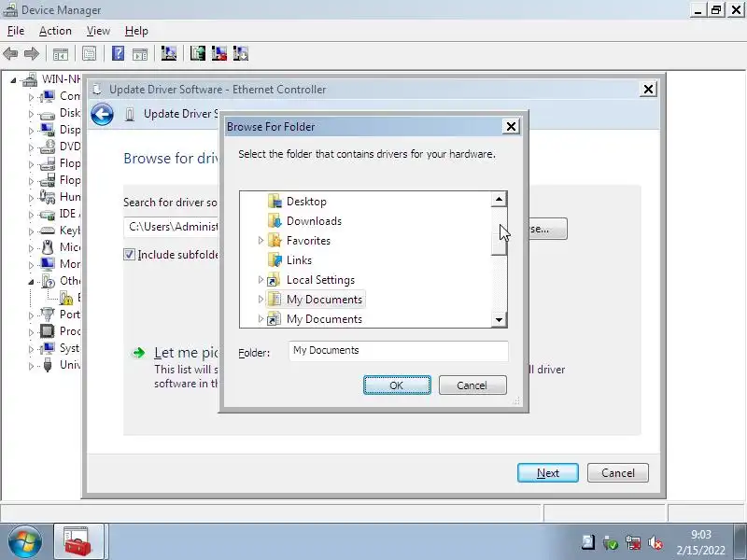747x560 pixels.
Task: Click the Uninstall toolbar icon with red X
Action: coord(219,53)
